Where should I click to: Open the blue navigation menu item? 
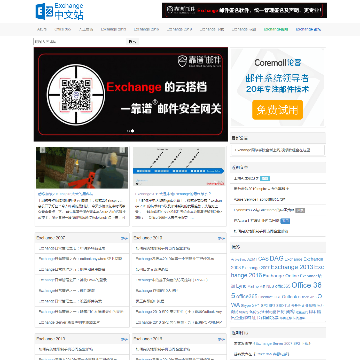coord(308,29)
